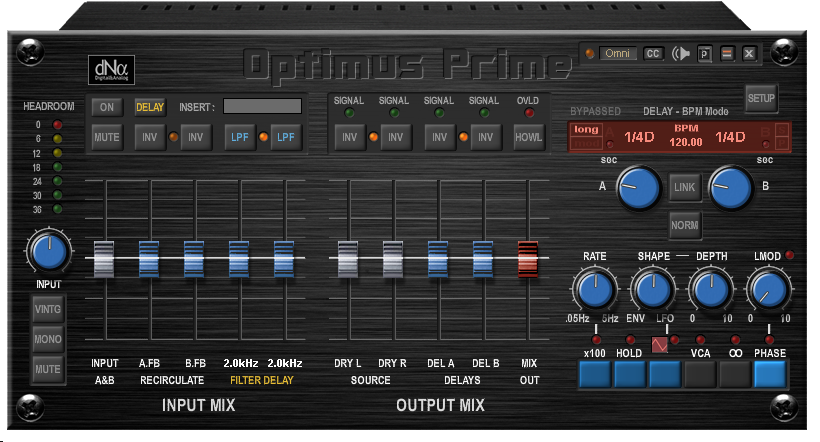Click the DEL B output fader handle
This screenshot has height=442, width=820.
point(483,258)
